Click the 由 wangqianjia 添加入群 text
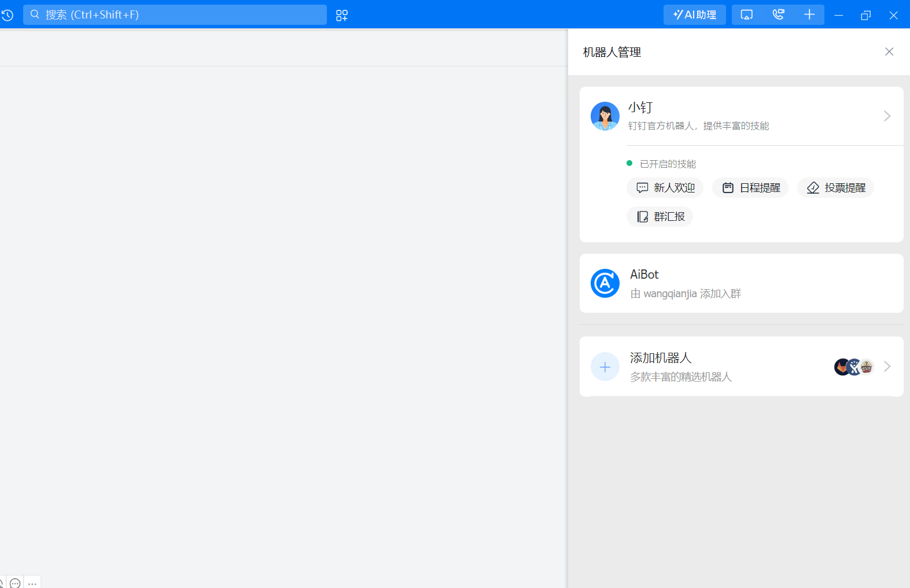This screenshot has height=588, width=910. [x=686, y=294]
